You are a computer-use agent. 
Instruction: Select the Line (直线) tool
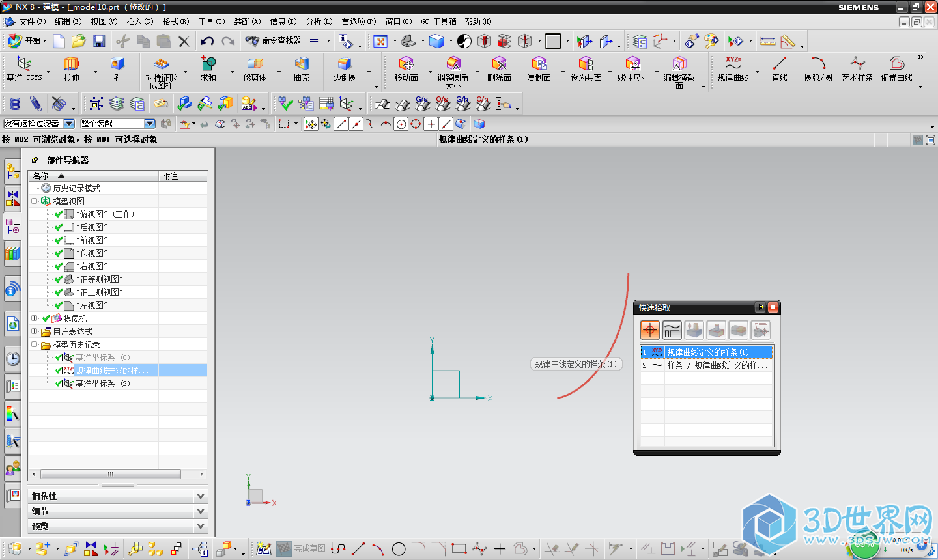[780, 68]
